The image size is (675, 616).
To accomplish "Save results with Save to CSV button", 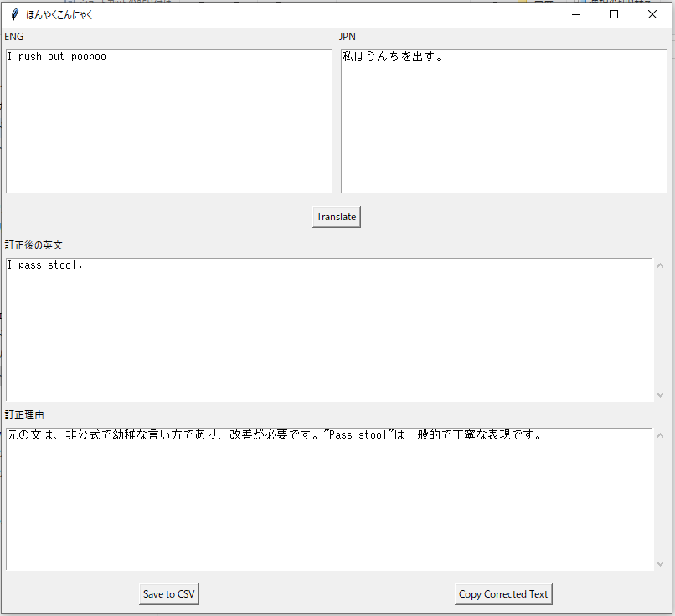I will tap(169, 594).
